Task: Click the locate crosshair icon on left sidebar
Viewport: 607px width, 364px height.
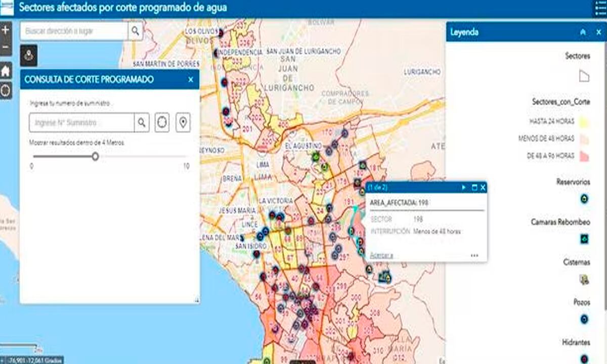Action: (x=5, y=89)
